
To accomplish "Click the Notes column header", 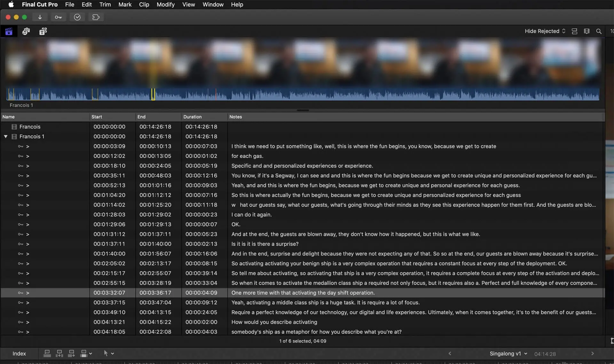I will pos(416,117).
